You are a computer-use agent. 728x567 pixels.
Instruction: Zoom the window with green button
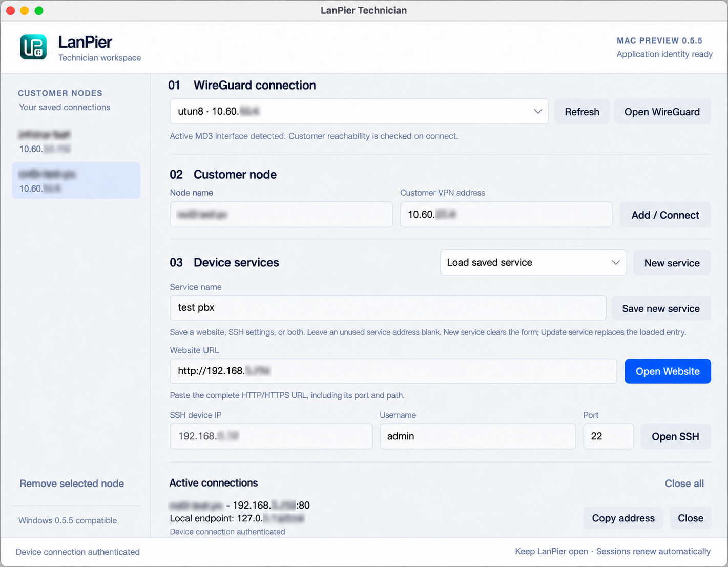coord(39,10)
